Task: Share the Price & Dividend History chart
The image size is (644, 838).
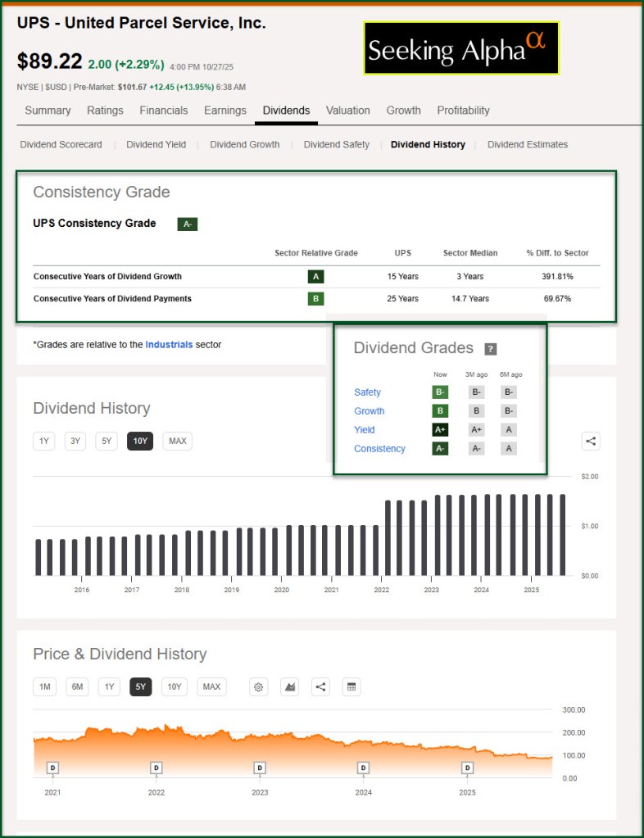Action: tap(320, 686)
